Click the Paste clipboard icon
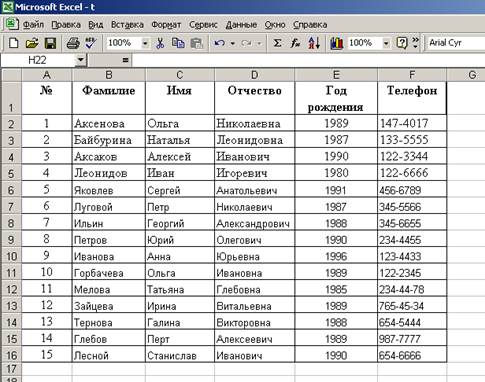 point(196,43)
